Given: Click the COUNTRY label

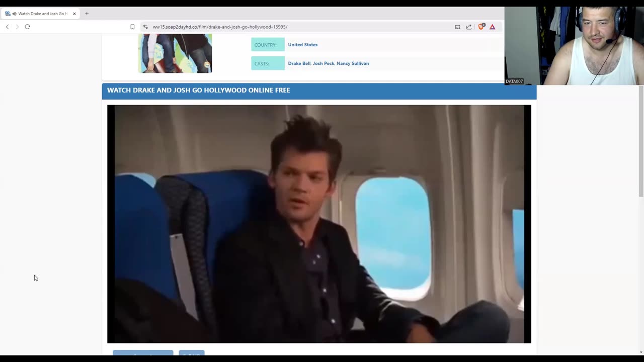Looking at the screenshot, I should [x=268, y=45].
